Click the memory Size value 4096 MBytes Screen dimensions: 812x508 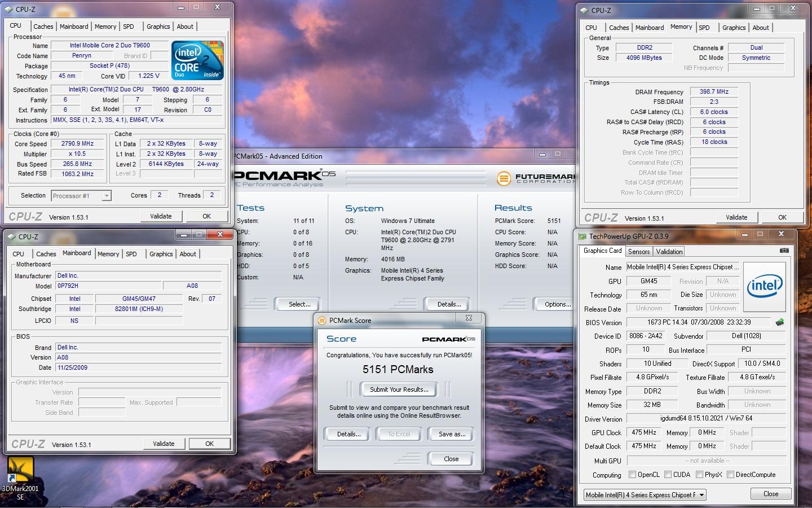pos(644,58)
